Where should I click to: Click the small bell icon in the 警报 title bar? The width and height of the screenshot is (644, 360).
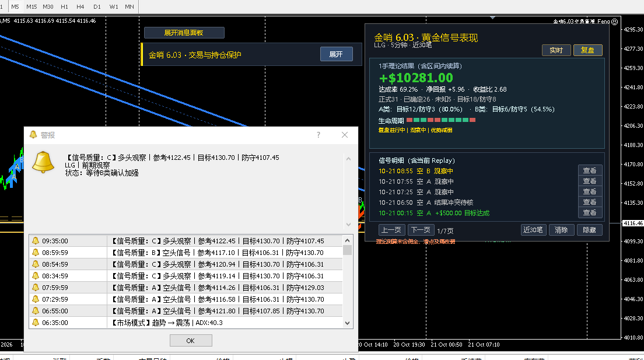[x=33, y=135]
